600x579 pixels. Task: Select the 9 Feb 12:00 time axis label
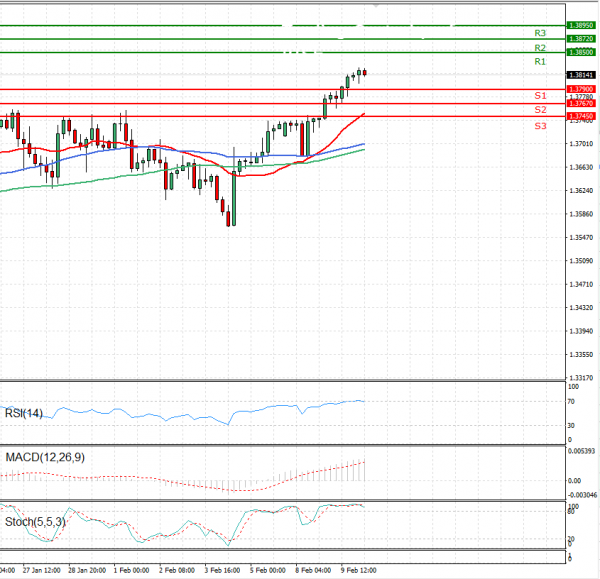(358, 572)
